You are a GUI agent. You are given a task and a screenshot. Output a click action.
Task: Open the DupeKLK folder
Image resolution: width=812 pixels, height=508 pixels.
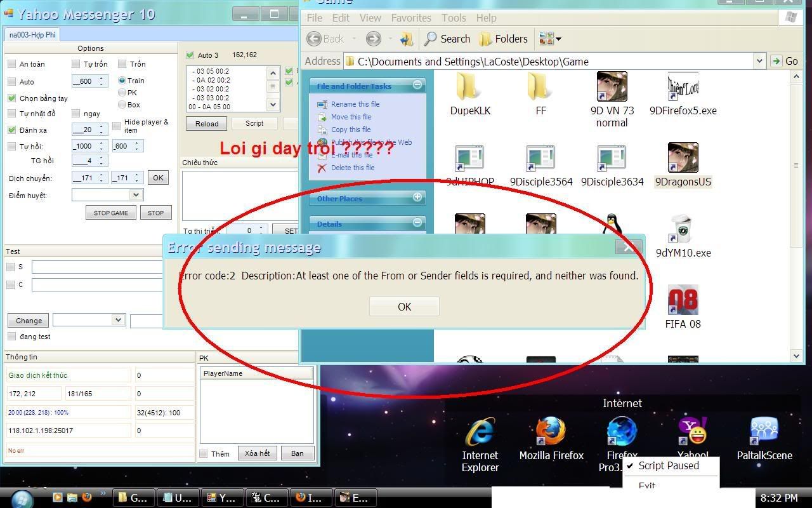470,93
